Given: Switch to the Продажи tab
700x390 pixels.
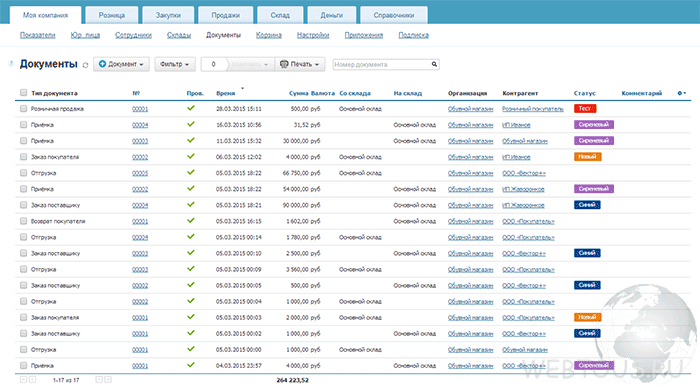Looking at the screenshot, I should click(225, 15).
